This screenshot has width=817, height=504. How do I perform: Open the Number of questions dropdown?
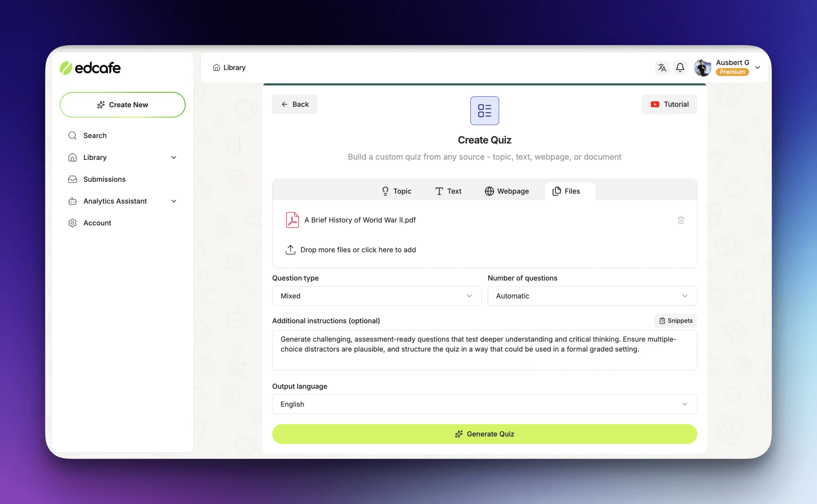(x=592, y=296)
